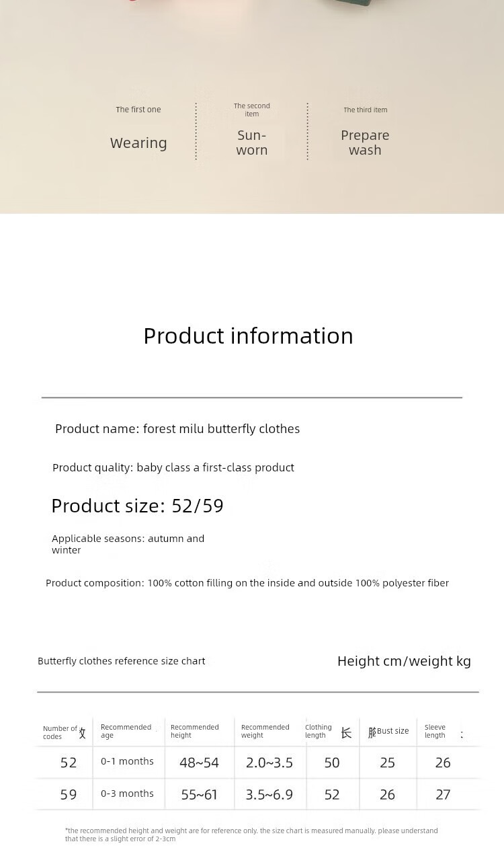This screenshot has height=850, width=504.
Task: Select the butterfly clothes reference size chart title
Action: click(122, 661)
